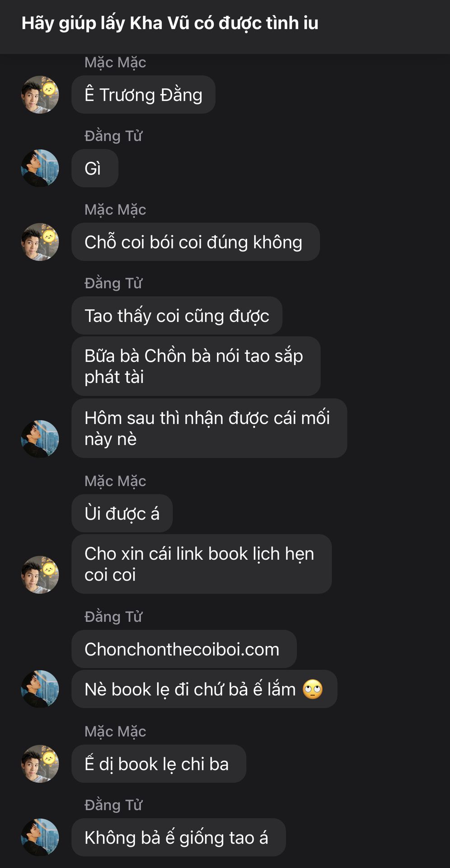Tap the "Bữa bà Chồn" message bubble

(x=196, y=366)
